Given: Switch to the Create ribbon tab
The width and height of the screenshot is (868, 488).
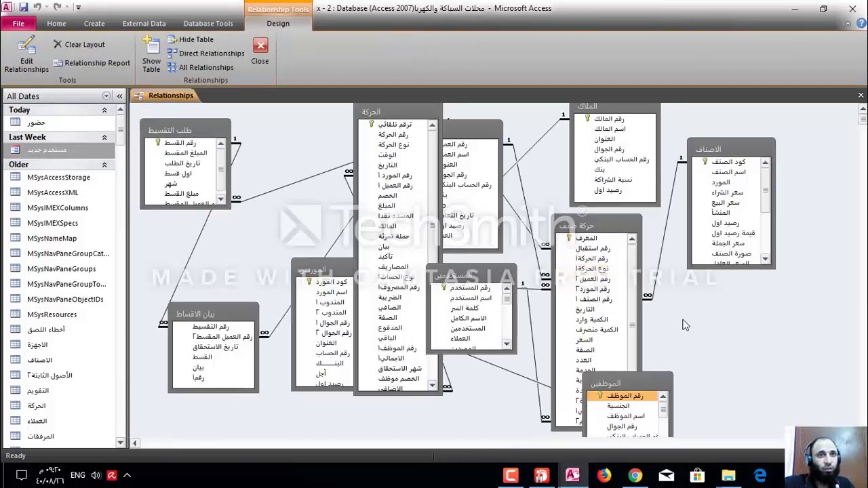Looking at the screenshot, I should 94,24.
